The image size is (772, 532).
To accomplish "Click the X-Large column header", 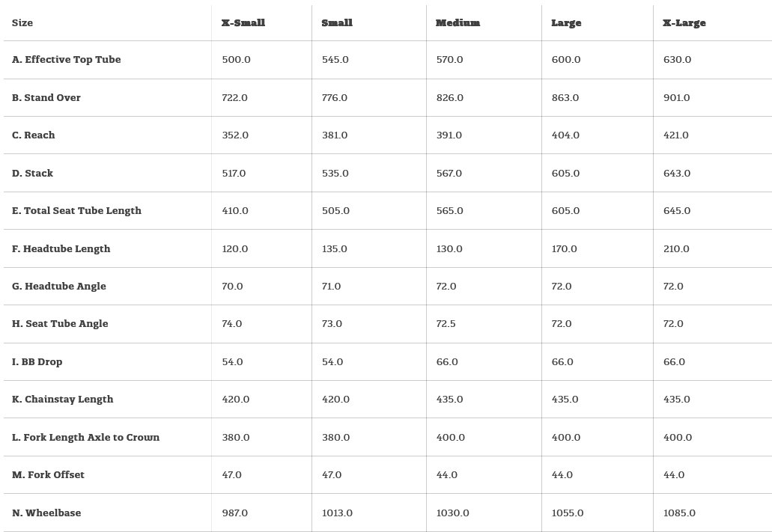I will [x=684, y=23].
